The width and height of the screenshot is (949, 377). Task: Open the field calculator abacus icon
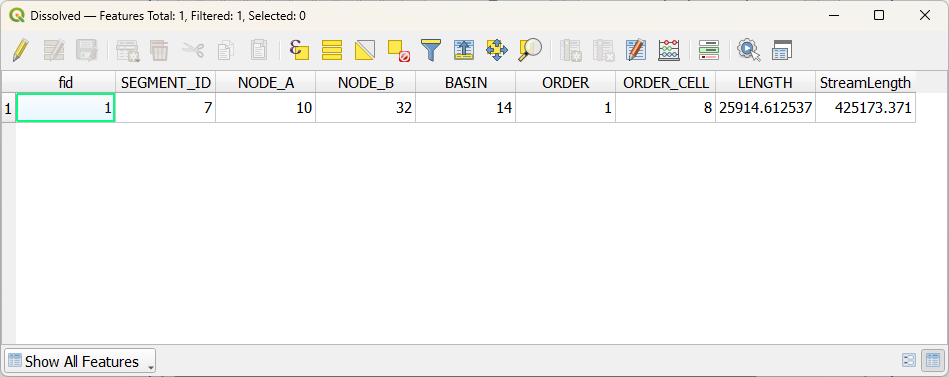(669, 50)
